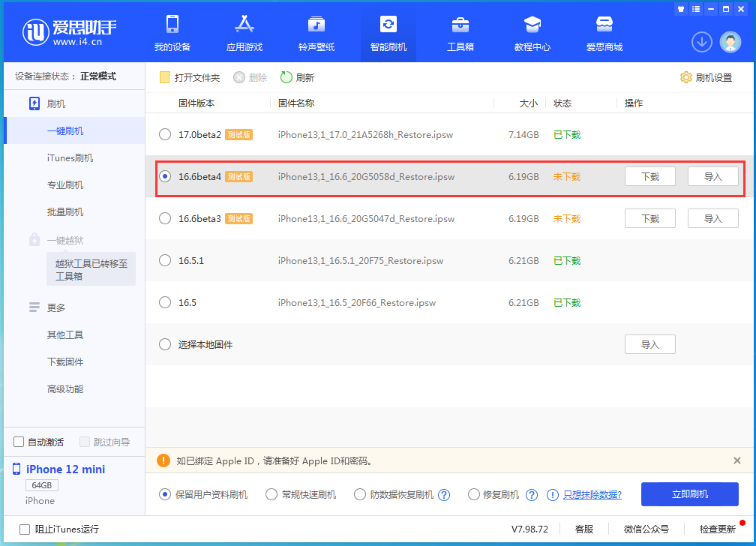
Task: Open the 只想抹除数据? link
Action: (592, 494)
